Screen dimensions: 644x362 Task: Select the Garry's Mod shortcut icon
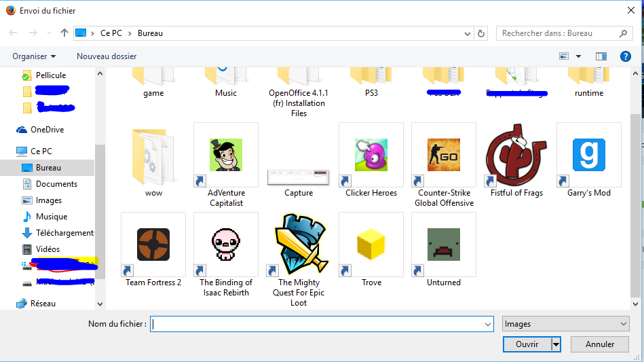588,155
